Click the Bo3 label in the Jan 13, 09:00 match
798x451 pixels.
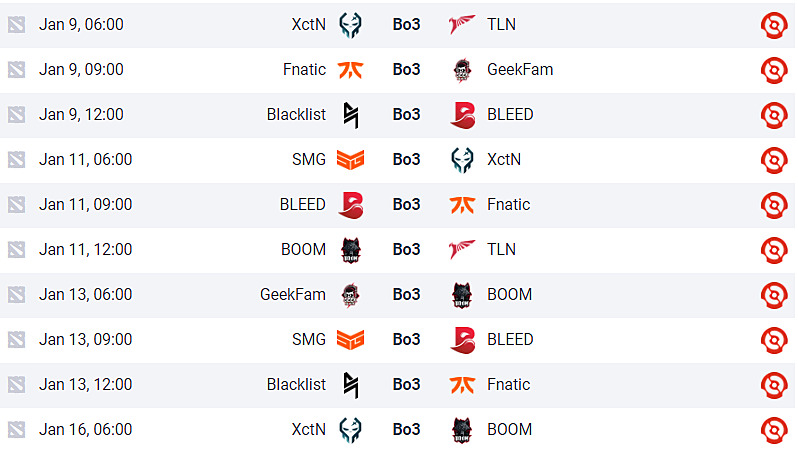406,339
